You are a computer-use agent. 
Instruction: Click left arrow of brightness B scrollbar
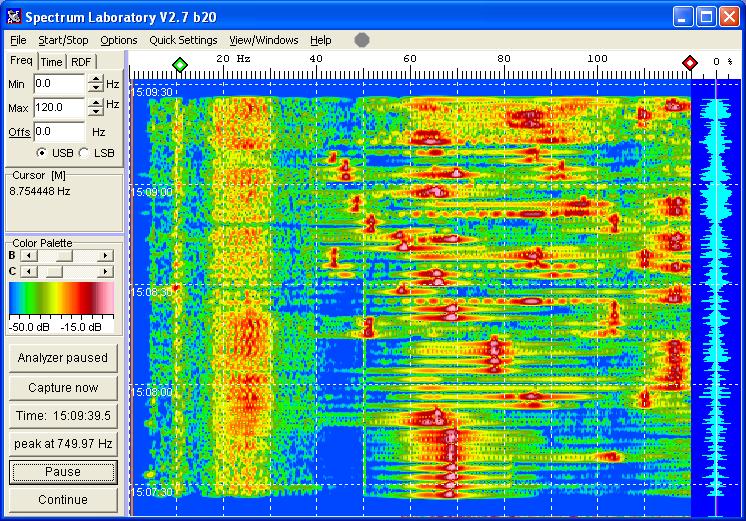pyautogui.click(x=26, y=256)
